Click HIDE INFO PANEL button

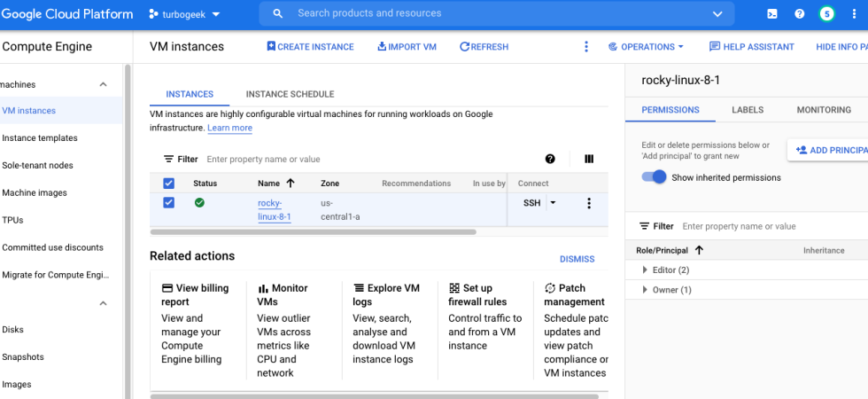tap(841, 47)
